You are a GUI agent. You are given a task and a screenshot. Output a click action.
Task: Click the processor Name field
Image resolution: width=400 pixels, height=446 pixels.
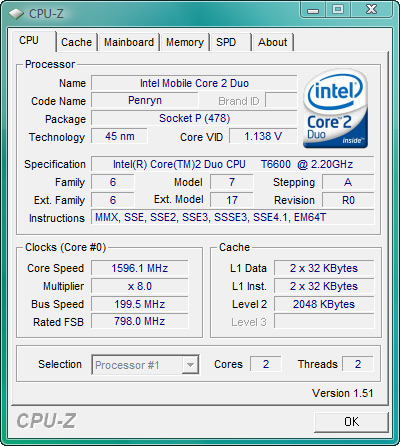194,83
